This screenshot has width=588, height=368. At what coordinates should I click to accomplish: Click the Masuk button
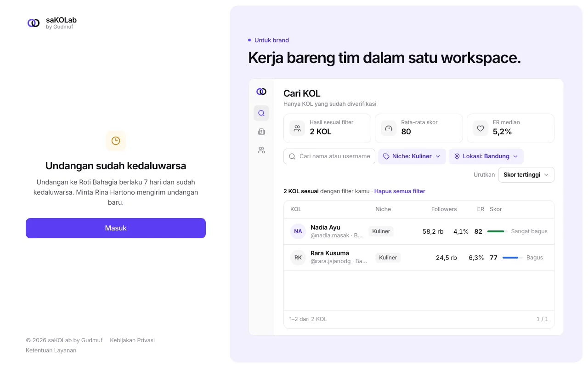click(116, 228)
